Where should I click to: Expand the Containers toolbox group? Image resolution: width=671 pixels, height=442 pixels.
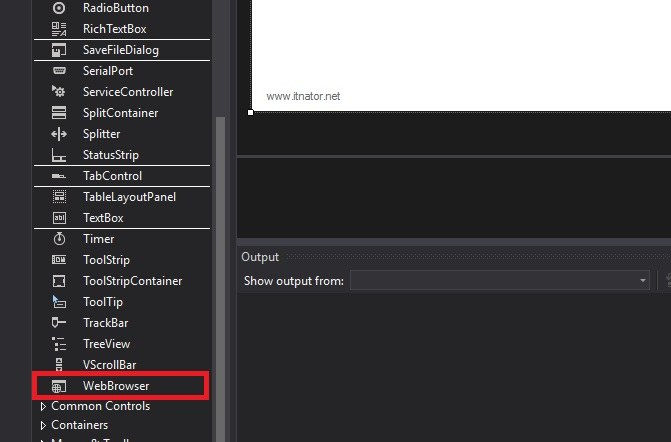click(x=43, y=426)
